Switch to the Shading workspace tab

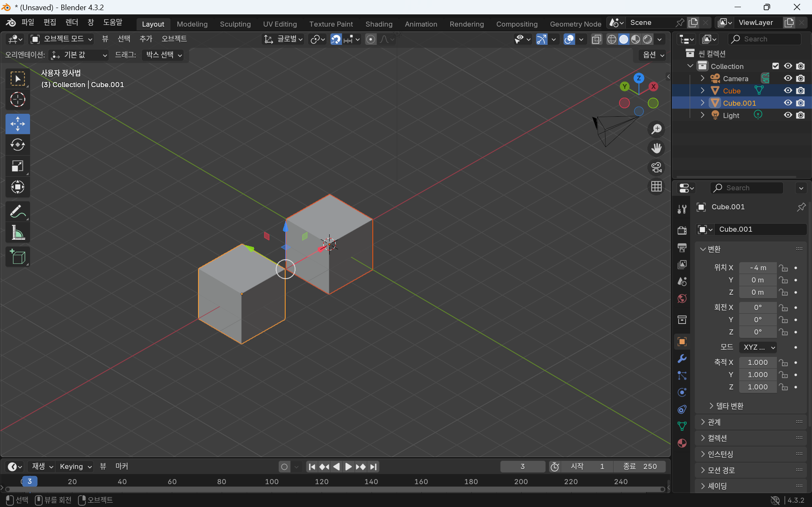click(x=379, y=24)
